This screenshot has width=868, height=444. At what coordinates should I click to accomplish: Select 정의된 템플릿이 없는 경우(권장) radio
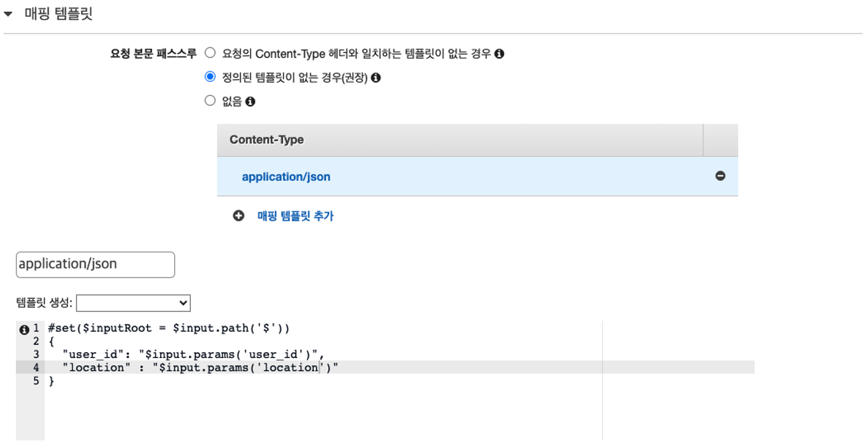point(210,77)
